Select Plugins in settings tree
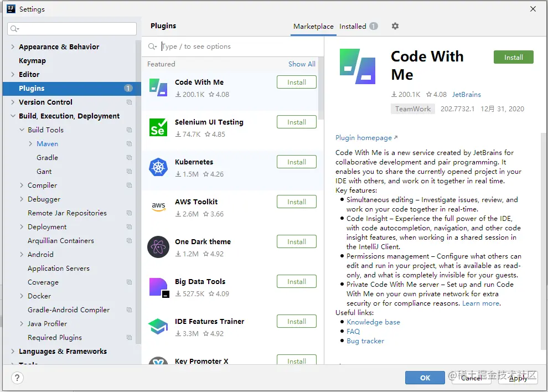The image size is (548, 392). (x=71, y=88)
